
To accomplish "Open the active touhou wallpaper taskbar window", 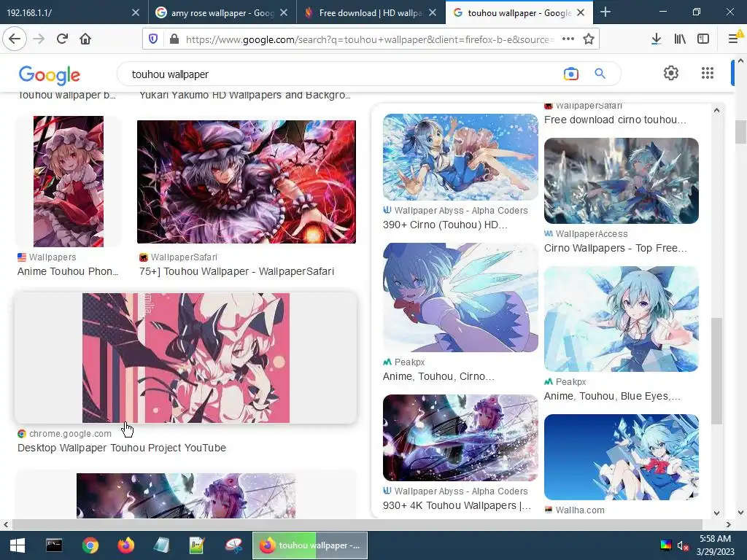I will pos(310,545).
